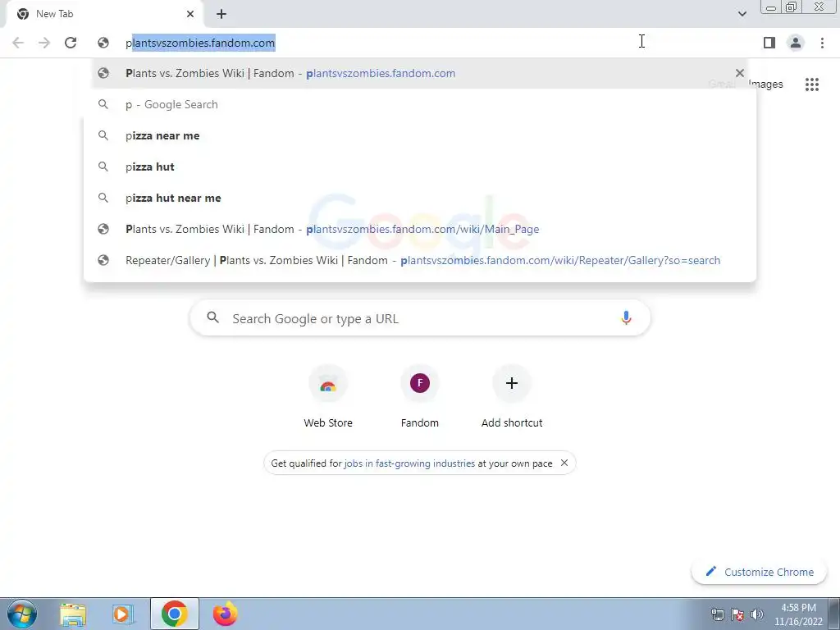Click the taskbar clock showing 4:58 PM
Viewport: 840px width, 630px height.
tap(798, 614)
